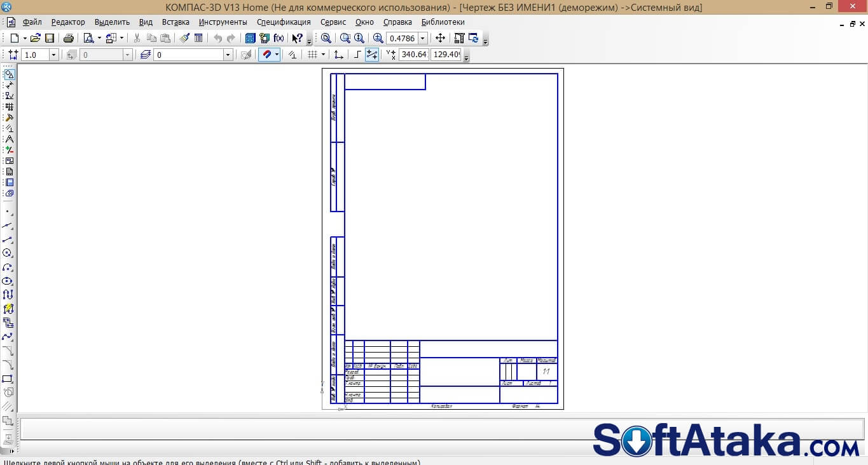Open the Вид menu
The image size is (868, 465).
coord(146,22)
